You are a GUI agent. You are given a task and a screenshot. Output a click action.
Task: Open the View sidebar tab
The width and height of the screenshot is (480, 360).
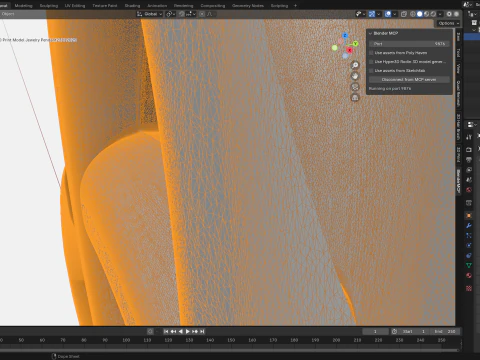(x=458, y=69)
